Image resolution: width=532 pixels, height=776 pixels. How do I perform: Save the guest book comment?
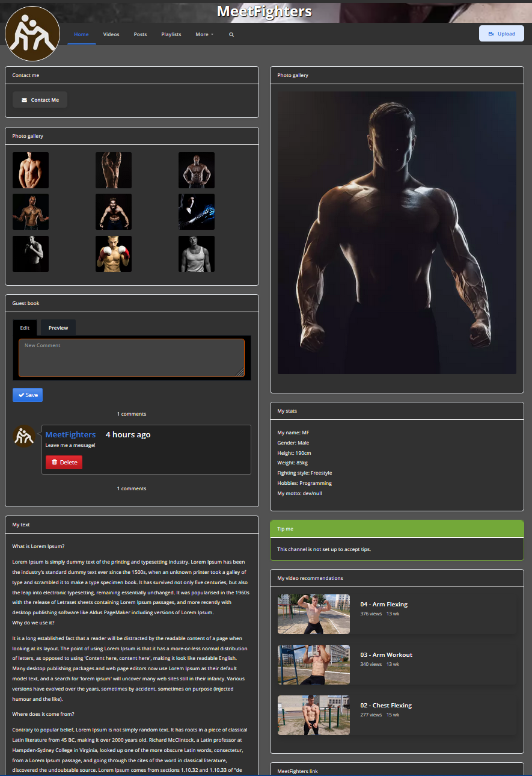(x=28, y=395)
